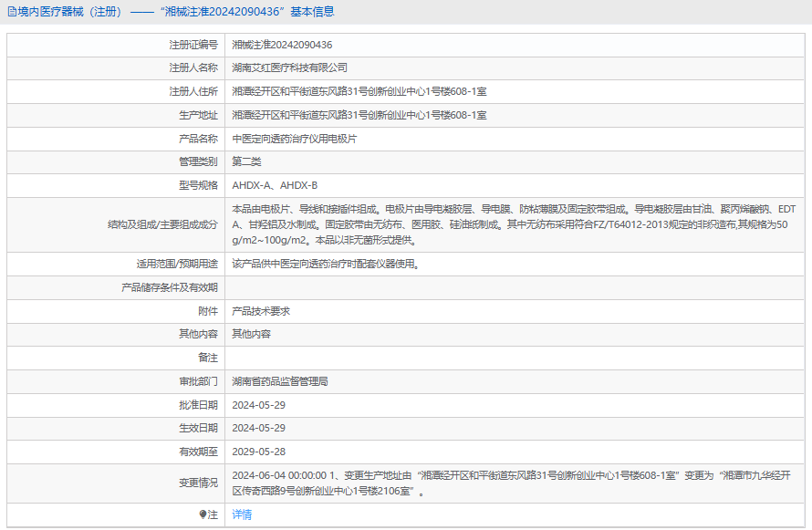This screenshot has width=812, height=530.
Task: Click the 生产地址 row label
Action: coord(198,116)
